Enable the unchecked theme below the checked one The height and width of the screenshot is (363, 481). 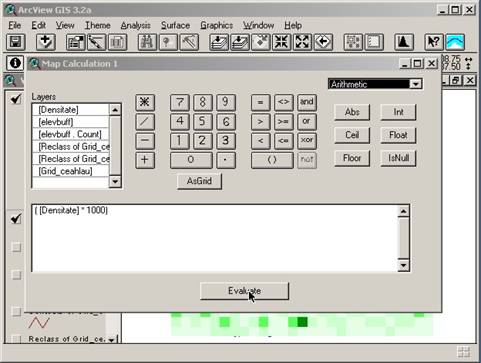coord(16,247)
